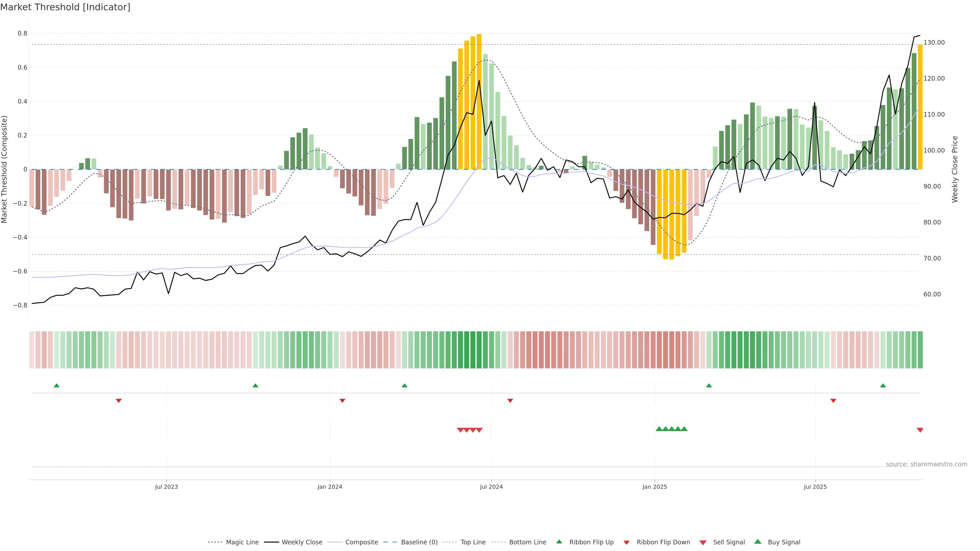Click the Market Threshold [Indicator] title
This screenshot has height=551, width=980.
[x=65, y=7]
